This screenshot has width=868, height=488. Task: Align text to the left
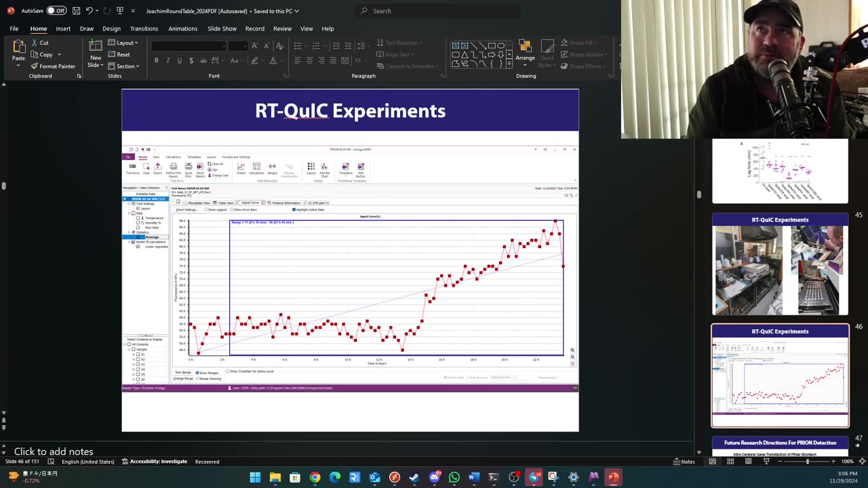297,60
